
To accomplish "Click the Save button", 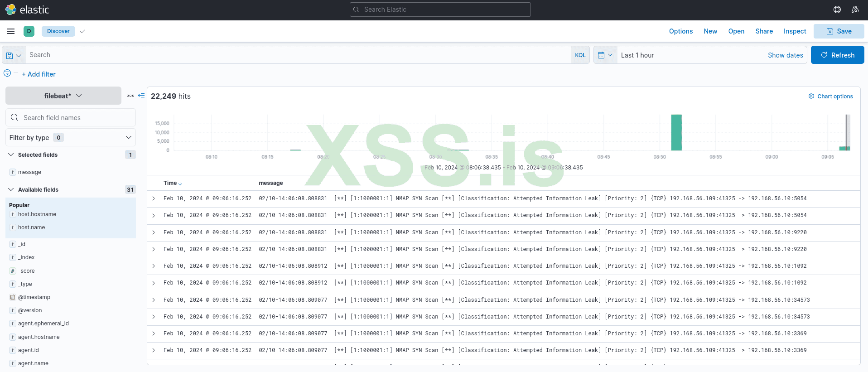I will (839, 31).
